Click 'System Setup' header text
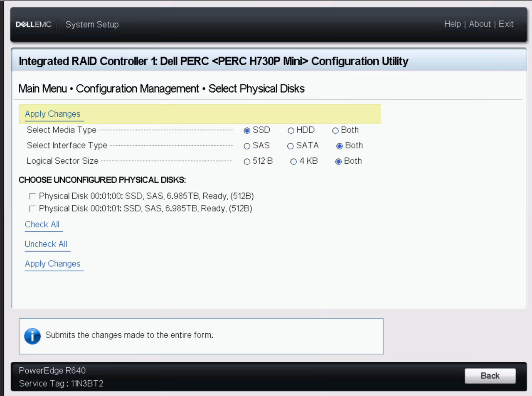The width and height of the screenshot is (532, 396). 92,25
